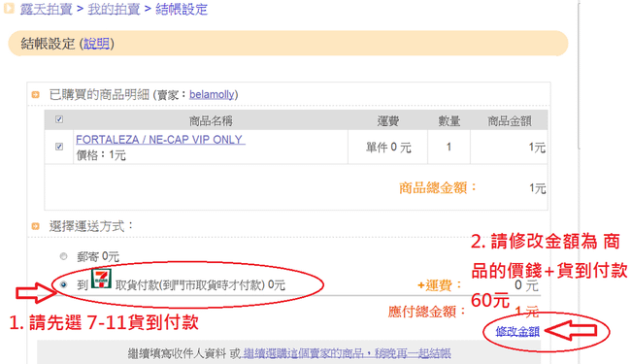The image size is (631, 364).
Task: Click the 數量 column header
Action: point(448,120)
